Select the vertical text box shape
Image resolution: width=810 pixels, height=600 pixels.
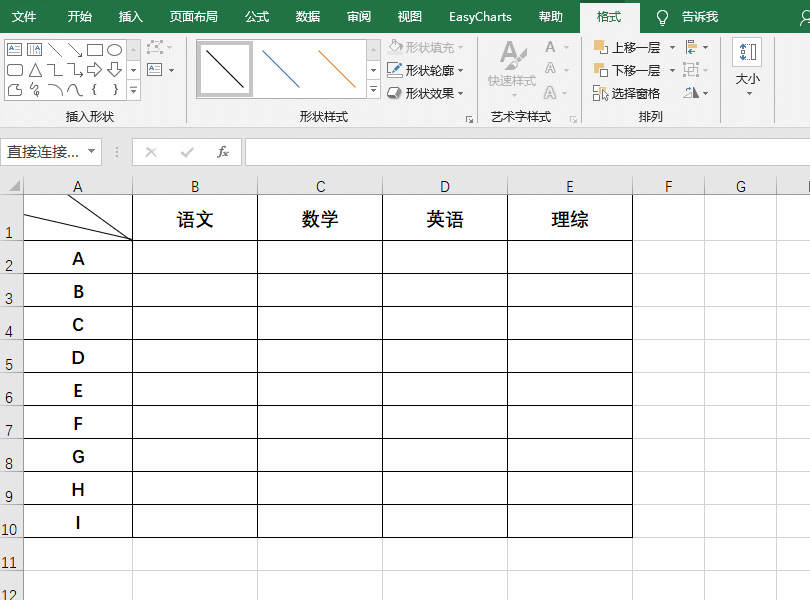[x=34, y=50]
